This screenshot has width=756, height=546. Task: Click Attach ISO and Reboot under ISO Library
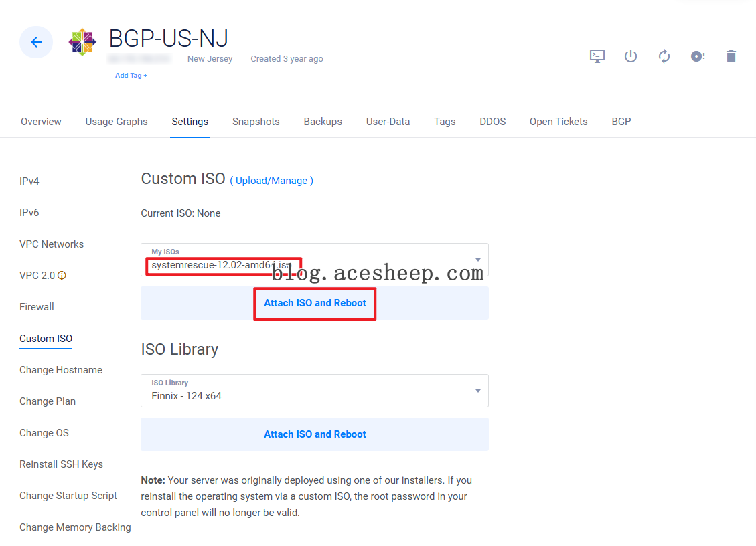click(x=315, y=434)
